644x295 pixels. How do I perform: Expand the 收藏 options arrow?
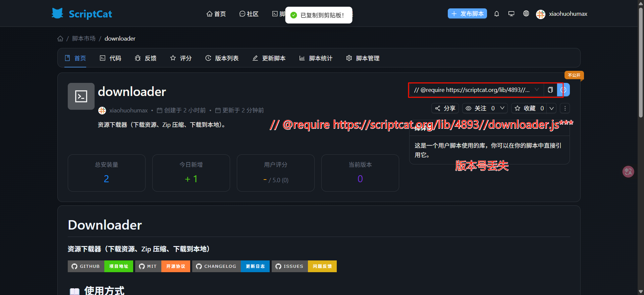(x=551, y=108)
